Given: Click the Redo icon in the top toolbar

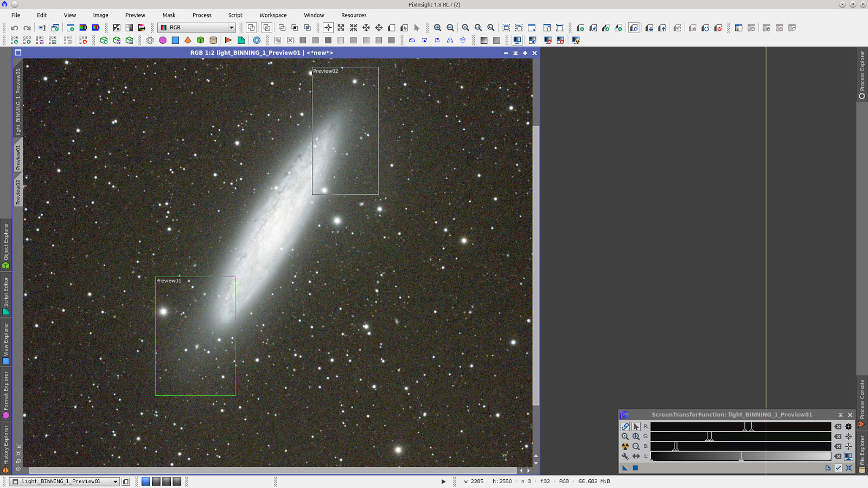Looking at the screenshot, I should [27, 28].
